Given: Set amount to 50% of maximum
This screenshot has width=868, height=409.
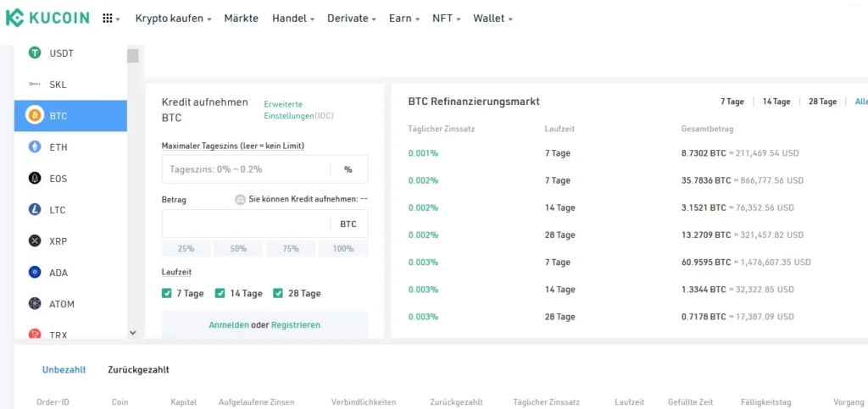Looking at the screenshot, I should tap(238, 249).
